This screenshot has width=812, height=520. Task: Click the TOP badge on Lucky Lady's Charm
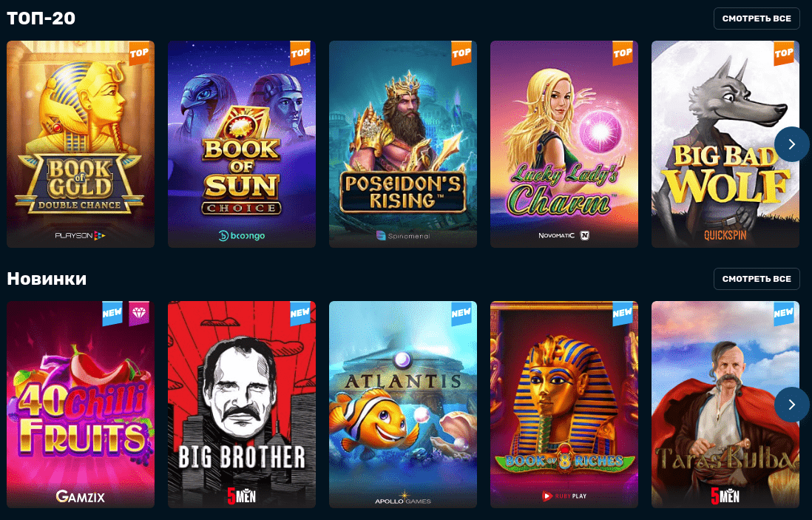pos(623,53)
